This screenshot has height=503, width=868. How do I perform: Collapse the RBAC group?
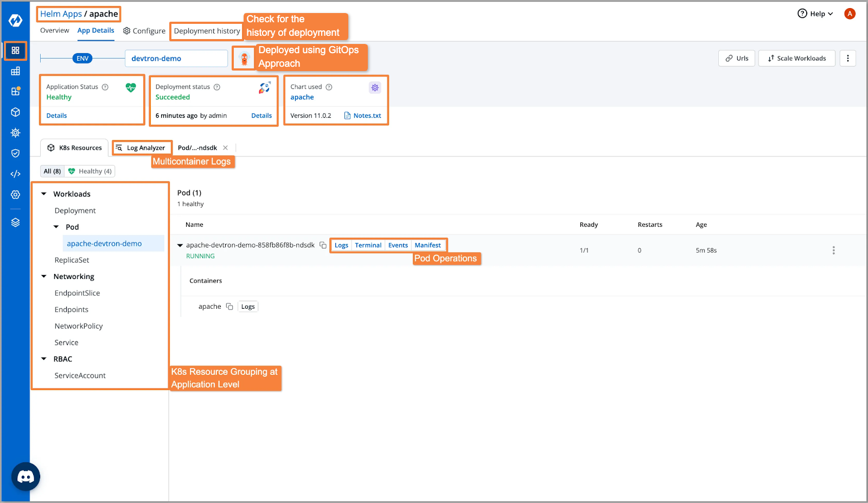coord(44,359)
